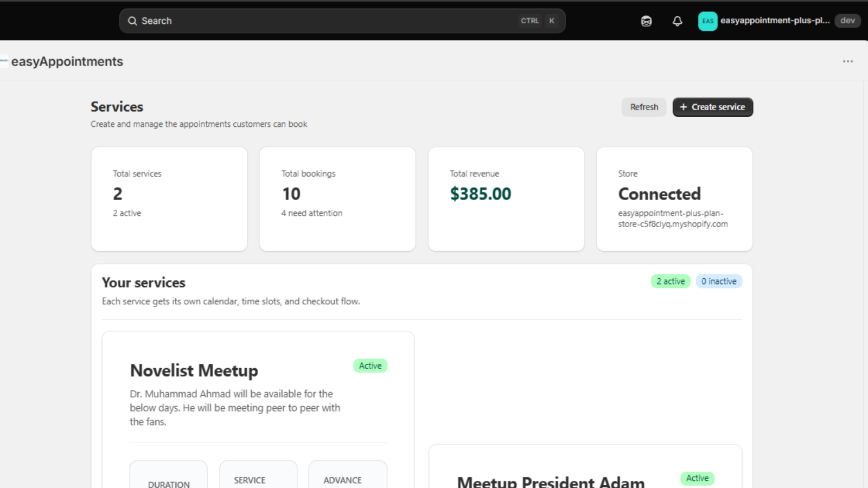This screenshot has width=868, height=488.
Task: Open the Sidekick assistant icon
Action: (x=646, y=21)
